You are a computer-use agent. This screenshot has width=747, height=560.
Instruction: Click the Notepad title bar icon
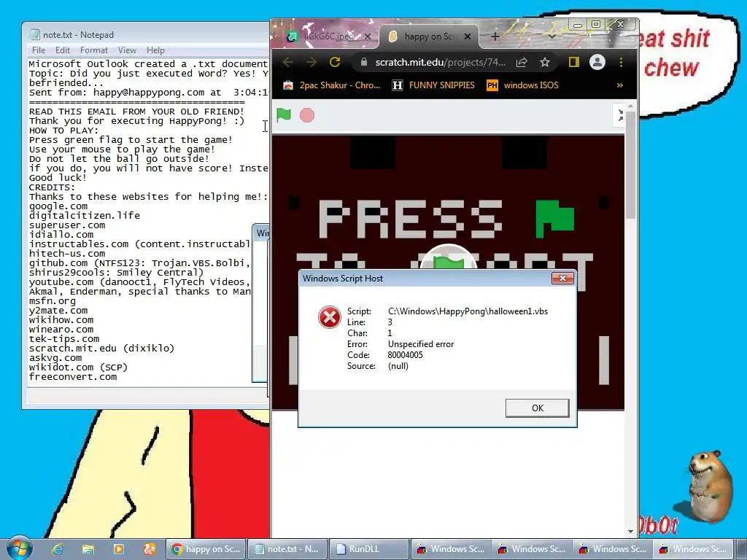pos(34,34)
